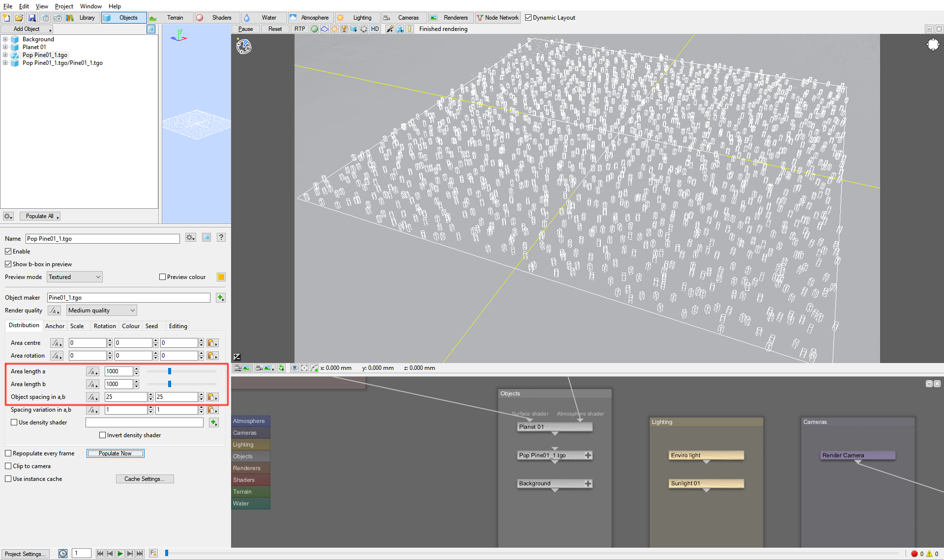Open the Library
The height and width of the screenshot is (560, 944).
[82, 18]
